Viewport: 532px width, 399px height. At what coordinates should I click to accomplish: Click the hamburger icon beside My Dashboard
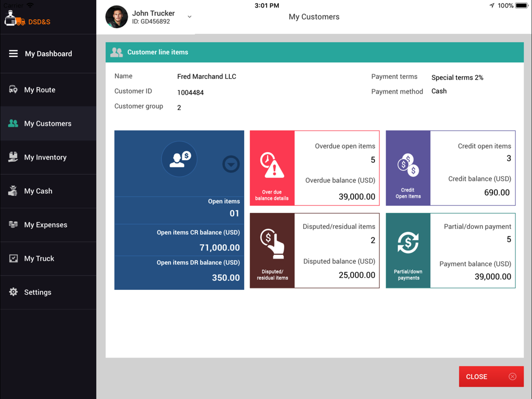13,54
